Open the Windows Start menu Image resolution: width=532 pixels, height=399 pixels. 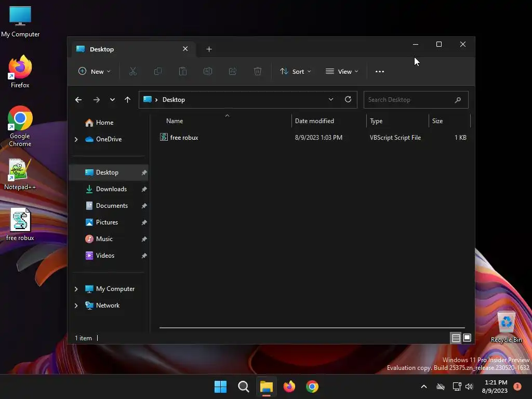(220, 387)
